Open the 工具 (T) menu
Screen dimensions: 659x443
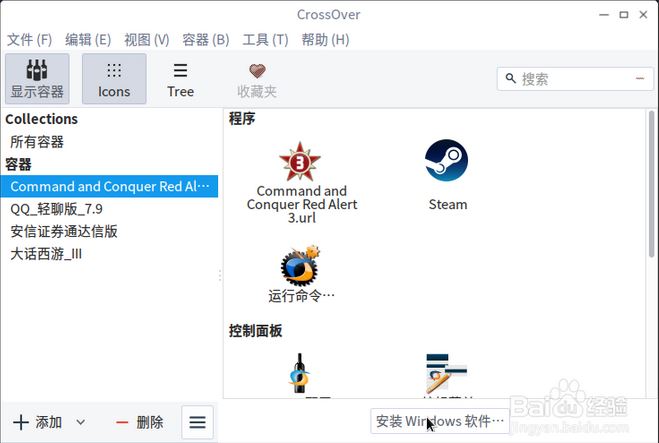265,40
